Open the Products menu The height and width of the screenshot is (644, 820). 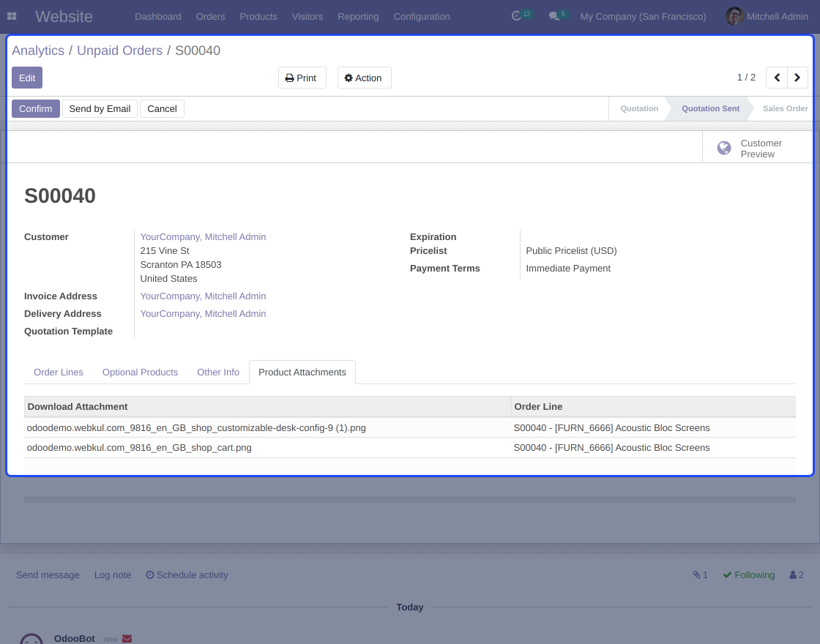tap(258, 17)
